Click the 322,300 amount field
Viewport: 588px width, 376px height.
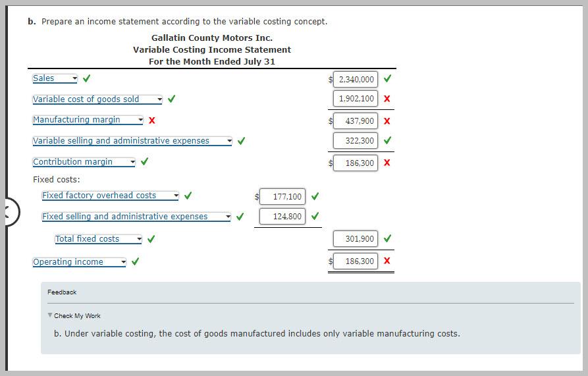(x=356, y=140)
